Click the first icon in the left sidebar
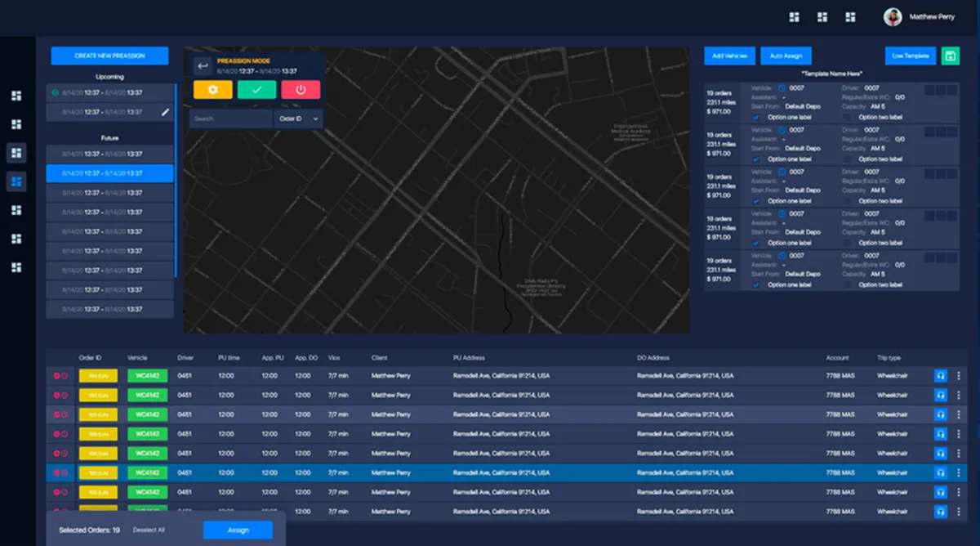The width and height of the screenshot is (980, 546). pos(16,96)
